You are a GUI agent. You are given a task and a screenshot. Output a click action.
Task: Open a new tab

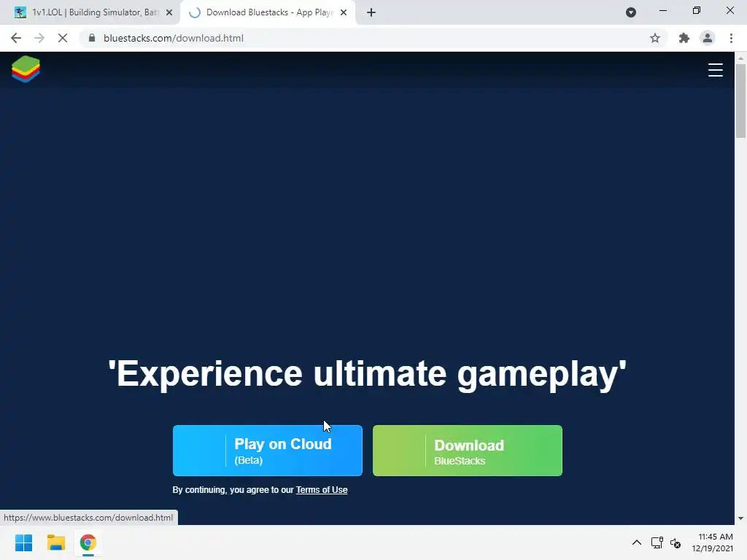pyautogui.click(x=371, y=12)
